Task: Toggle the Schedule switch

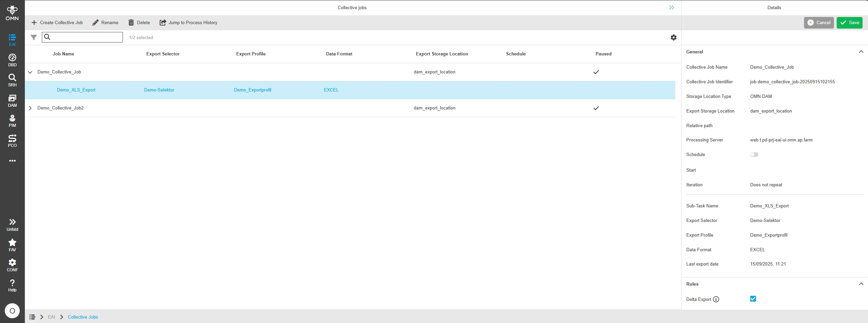Action: coord(754,155)
